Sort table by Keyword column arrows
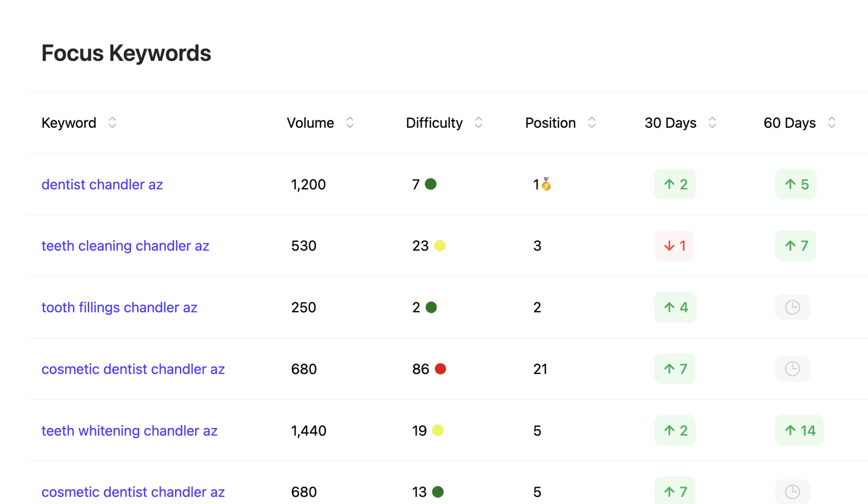This screenshot has width=868, height=504. [112, 123]
